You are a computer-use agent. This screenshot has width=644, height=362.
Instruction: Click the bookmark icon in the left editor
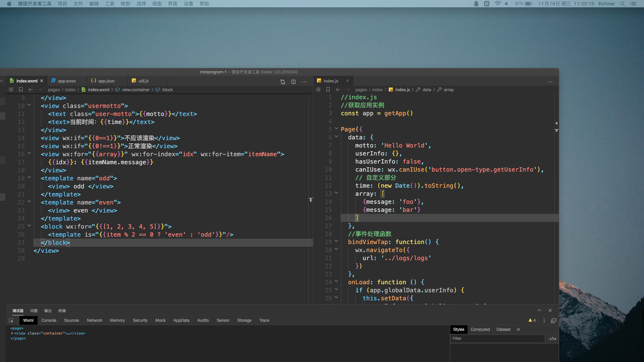coord(21,89)
